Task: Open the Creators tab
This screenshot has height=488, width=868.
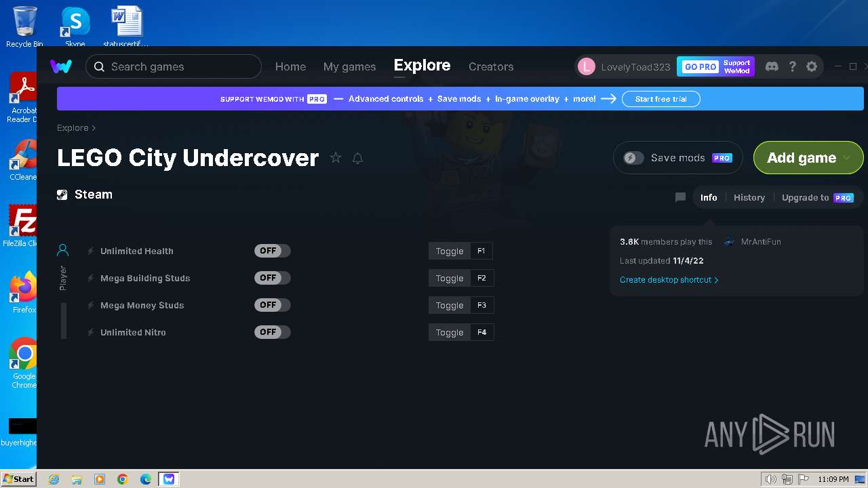Action: coord(491,66)
